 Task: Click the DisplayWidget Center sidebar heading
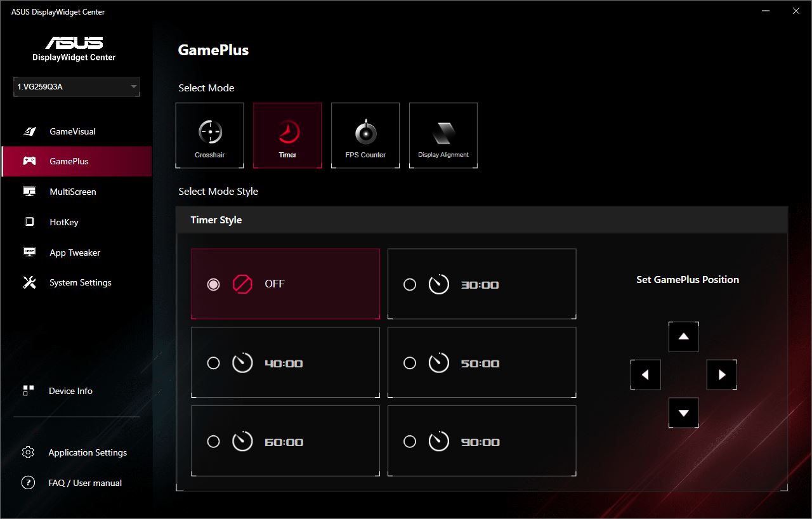pos(74,57)
